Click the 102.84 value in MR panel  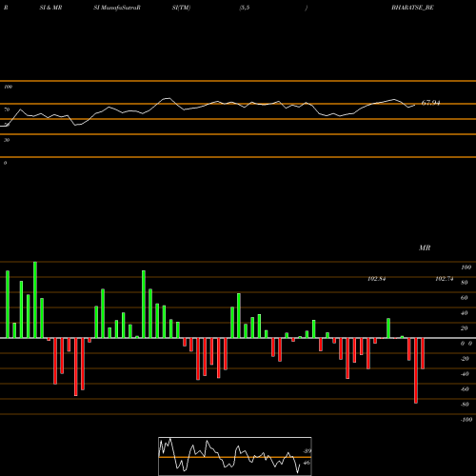coord(376,279)
